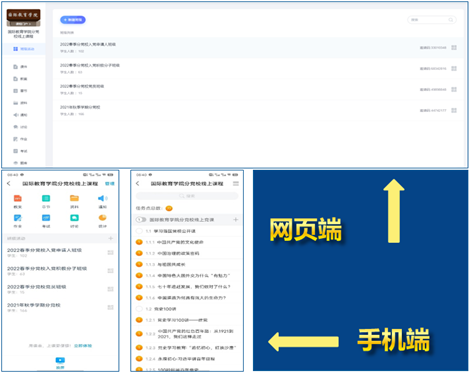Open chapter 1.2.2 in the course outline
Screen dimensions: 471x375
(x=187, y=334)
